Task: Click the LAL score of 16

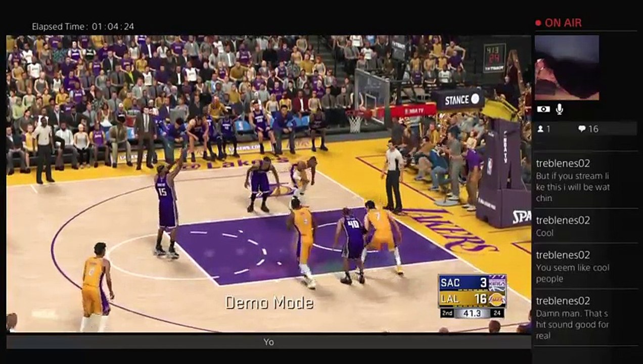Action: [480, 299]
